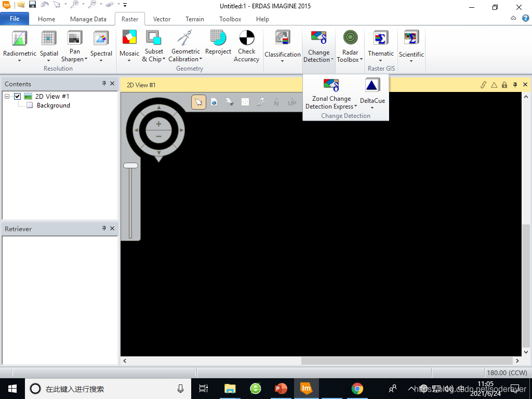Zoom out with the minus navigator button
Screen dimensions: 532x399
(158, 137)
